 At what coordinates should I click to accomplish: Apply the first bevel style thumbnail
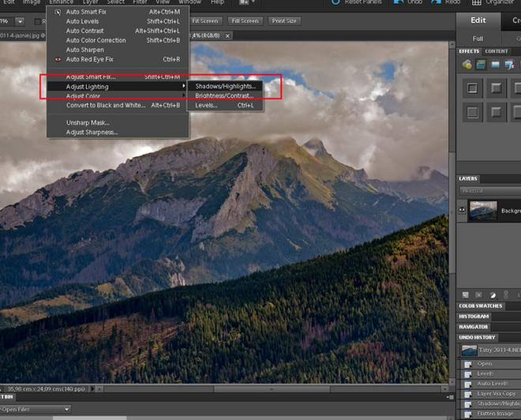[x=472, y=88]
